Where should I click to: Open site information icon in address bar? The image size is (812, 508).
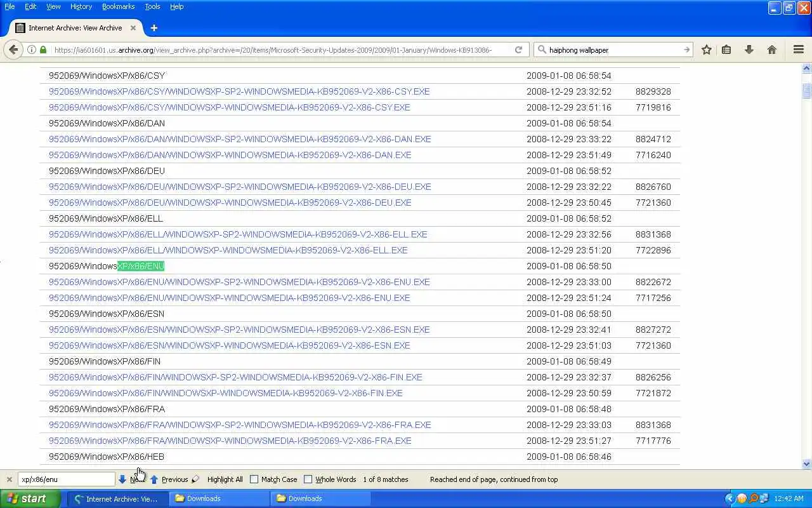click(31, 50)
